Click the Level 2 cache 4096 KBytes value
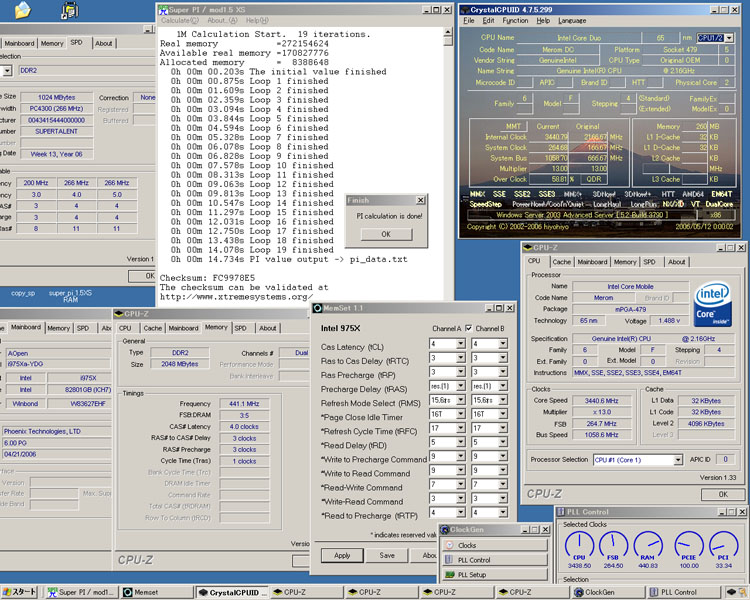 click(706, 423)
